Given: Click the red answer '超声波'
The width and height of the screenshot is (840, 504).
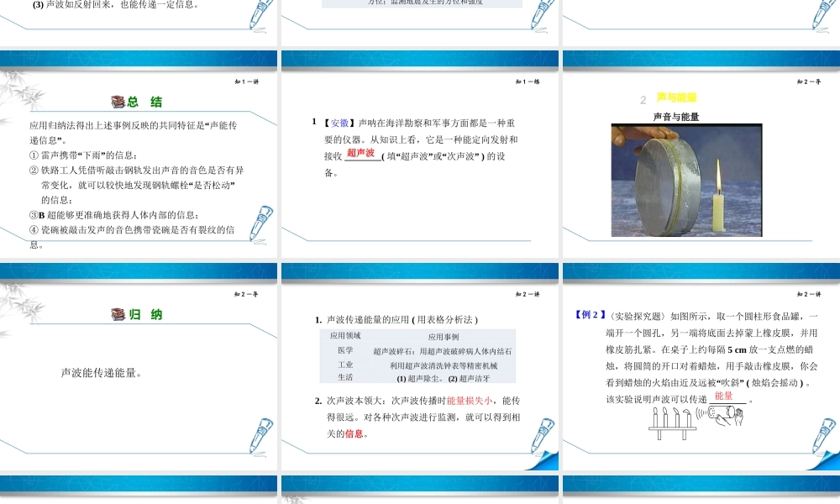Looking at the screenshot, I should (x=360, y=153).
